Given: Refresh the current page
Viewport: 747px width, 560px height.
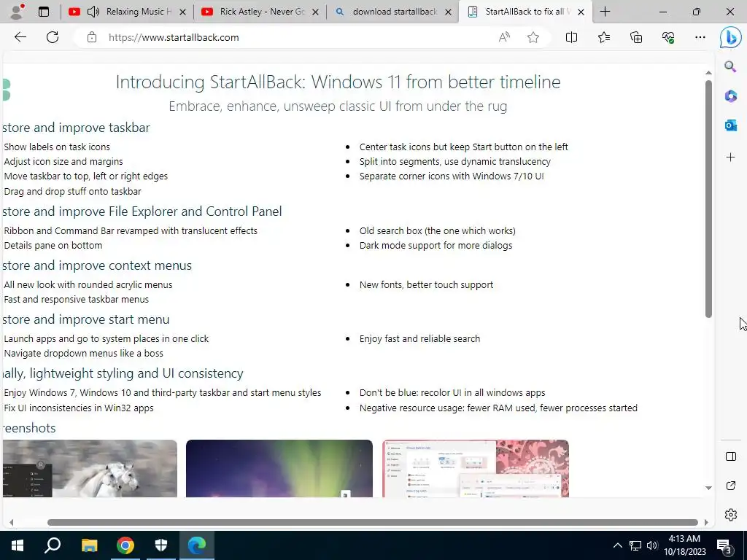Looking at the screenshot, I should [x=53, y=37].
